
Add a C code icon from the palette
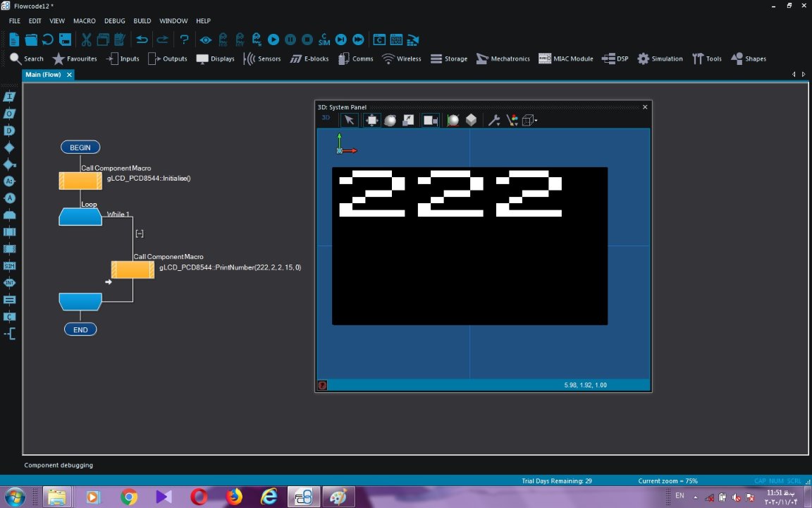(x=9, y=317)
